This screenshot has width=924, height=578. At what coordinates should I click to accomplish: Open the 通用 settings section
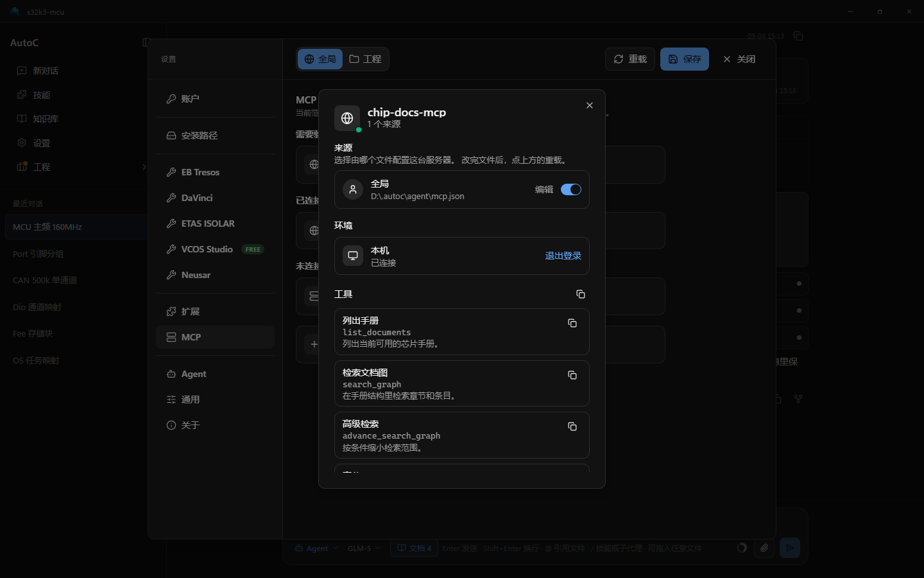point(215,399)
